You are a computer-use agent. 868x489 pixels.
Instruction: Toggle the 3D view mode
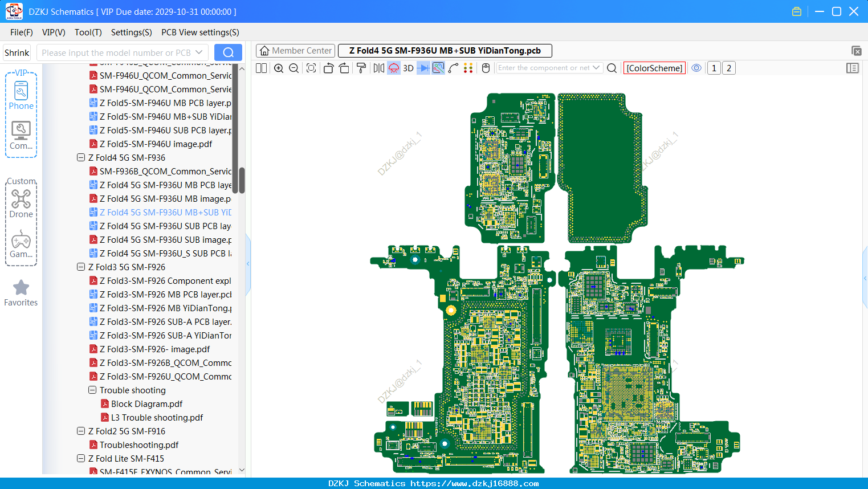(x=408, y=68)
